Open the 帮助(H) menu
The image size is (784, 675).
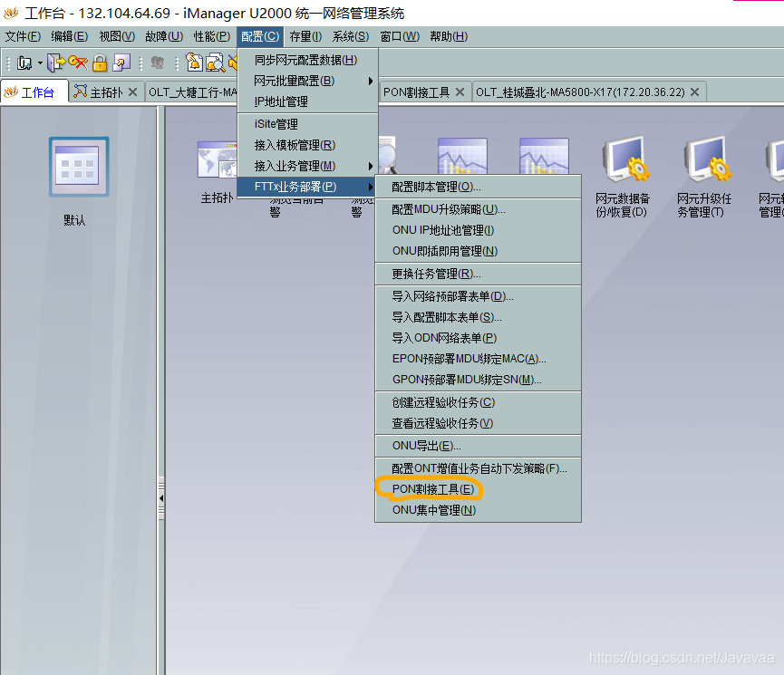click(449, 36)
